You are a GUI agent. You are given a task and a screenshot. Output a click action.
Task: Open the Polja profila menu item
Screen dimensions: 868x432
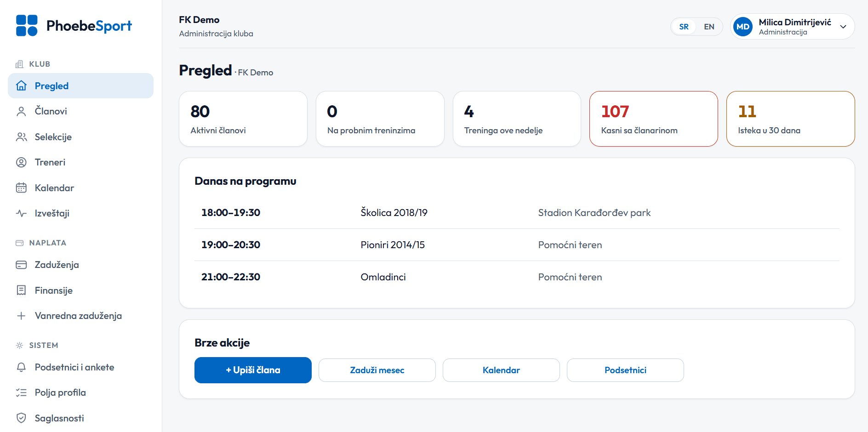pyautogui.click(x=80, y=392)
